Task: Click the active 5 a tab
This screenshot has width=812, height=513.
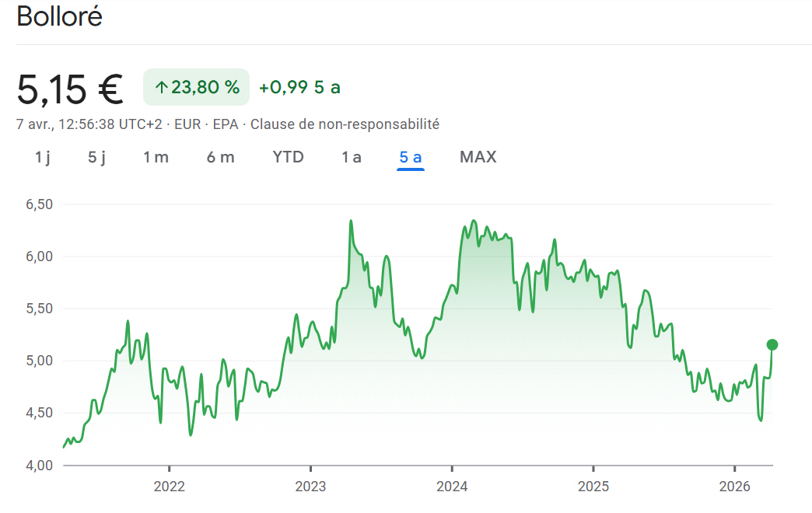Action: (410, 157)
